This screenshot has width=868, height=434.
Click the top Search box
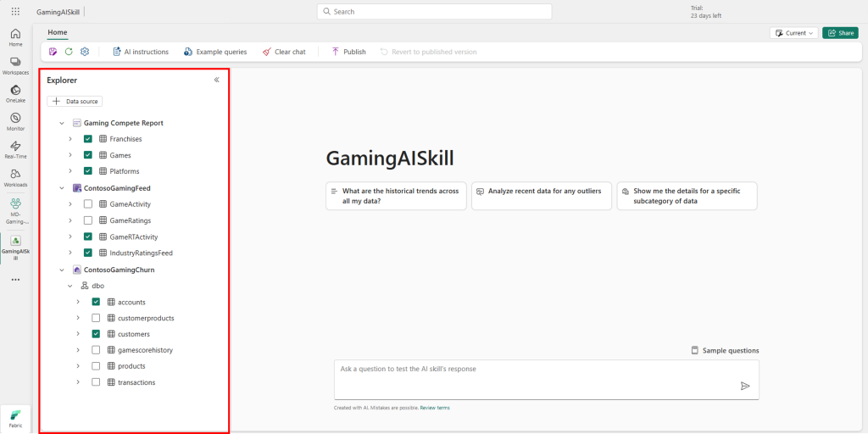pyautogui.click(x=435, y=12)
